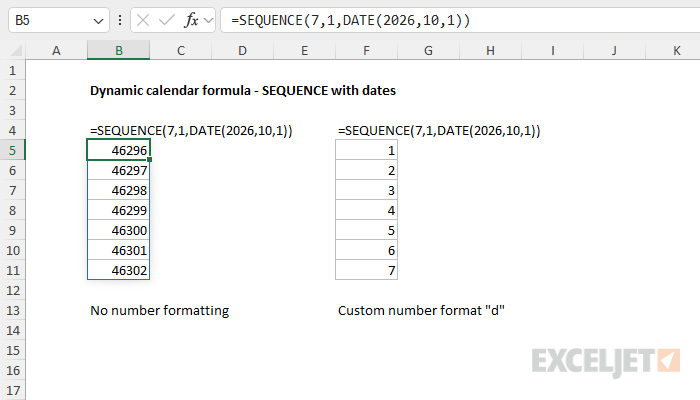Select cell F8 showing 4
Screen dimensions: 700x400
[x=367, y=210]
